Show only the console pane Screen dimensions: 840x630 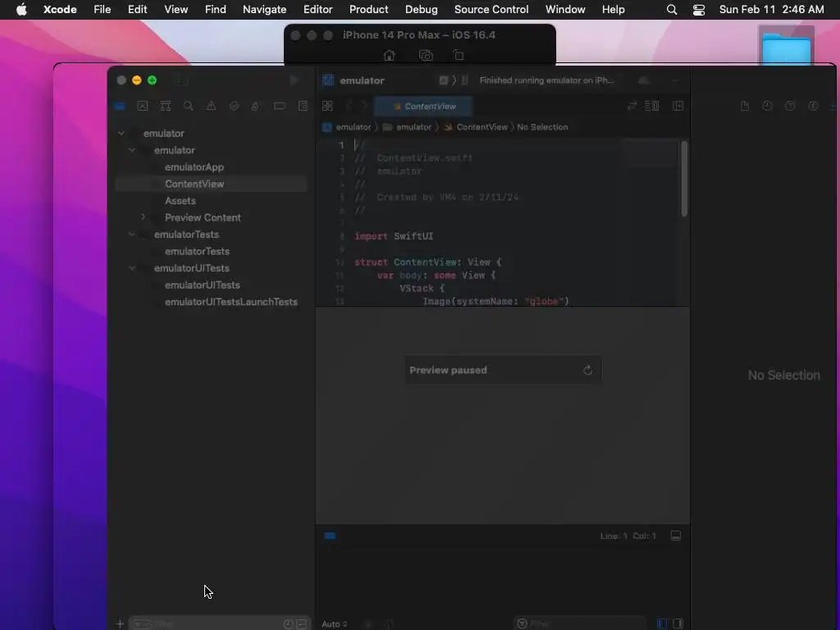[x=678, y=623]
